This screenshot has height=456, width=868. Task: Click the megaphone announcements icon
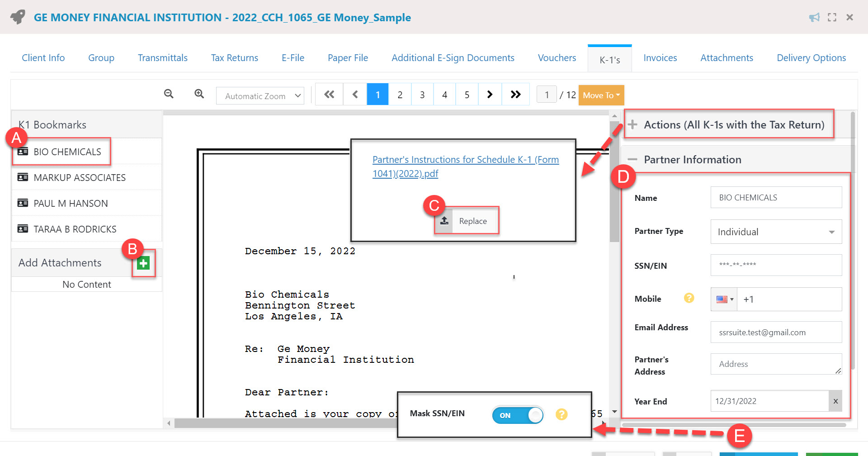[814, 18]
